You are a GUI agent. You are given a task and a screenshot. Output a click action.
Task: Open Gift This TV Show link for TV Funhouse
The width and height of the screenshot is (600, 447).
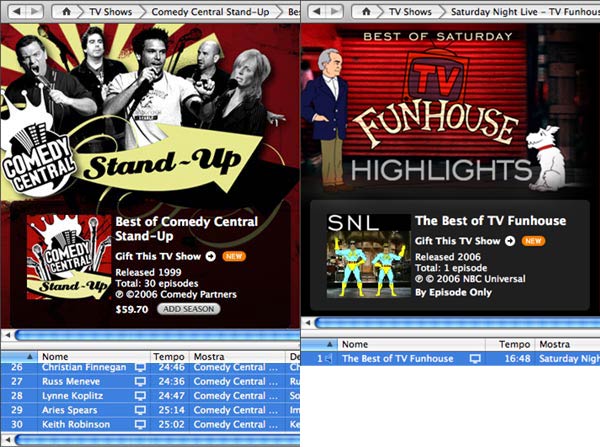[458, 241]
